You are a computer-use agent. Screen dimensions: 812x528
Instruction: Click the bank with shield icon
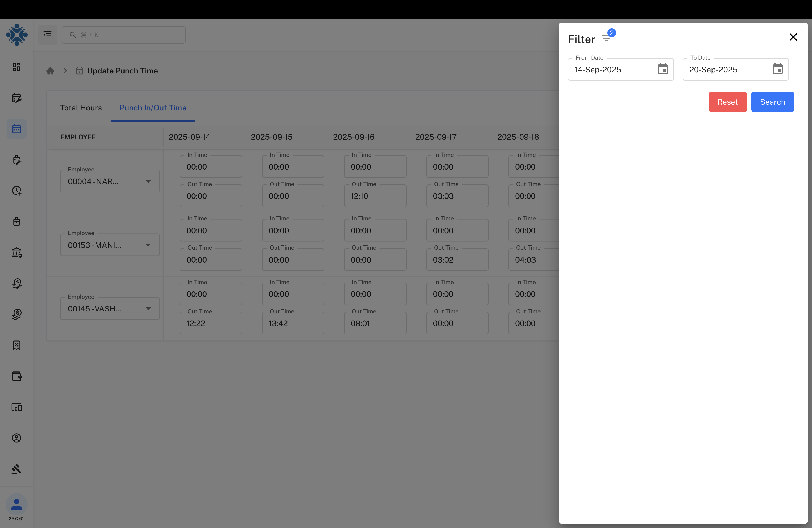tap(16, 252)
